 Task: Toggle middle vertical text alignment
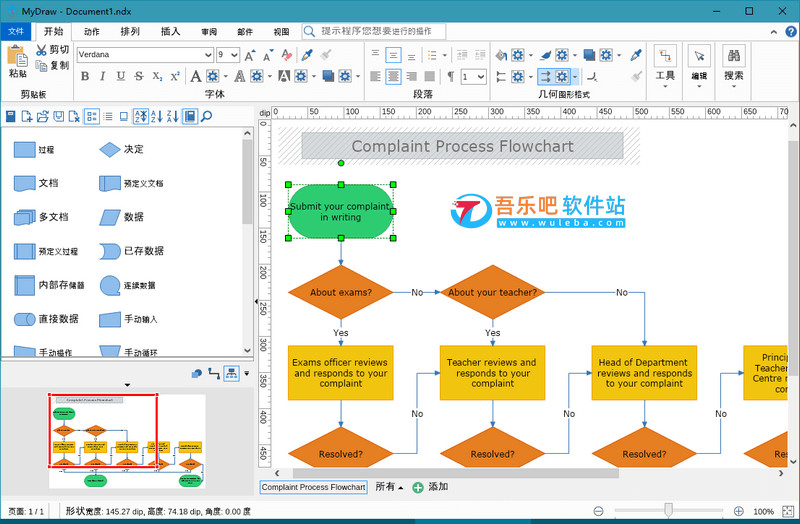tap(393, 55)
